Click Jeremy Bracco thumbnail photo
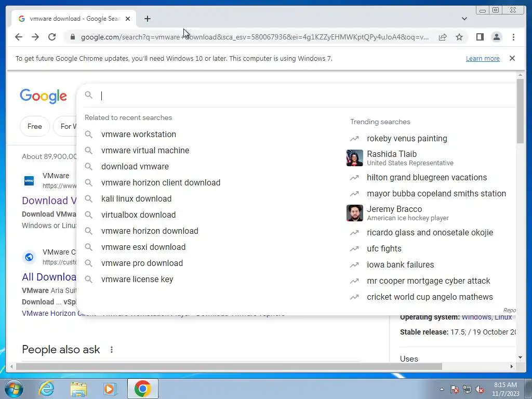Image resolution: width=532 pixels, height=399 pixels. (354, 213)
